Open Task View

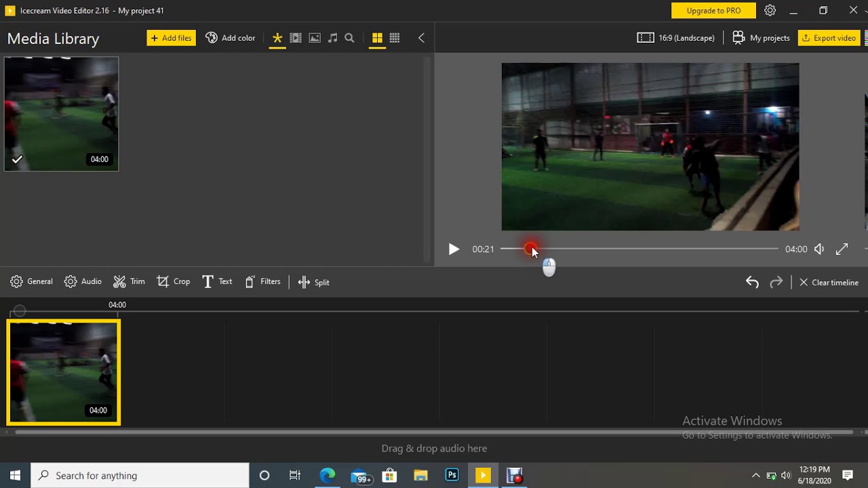[x=295, y=475]
